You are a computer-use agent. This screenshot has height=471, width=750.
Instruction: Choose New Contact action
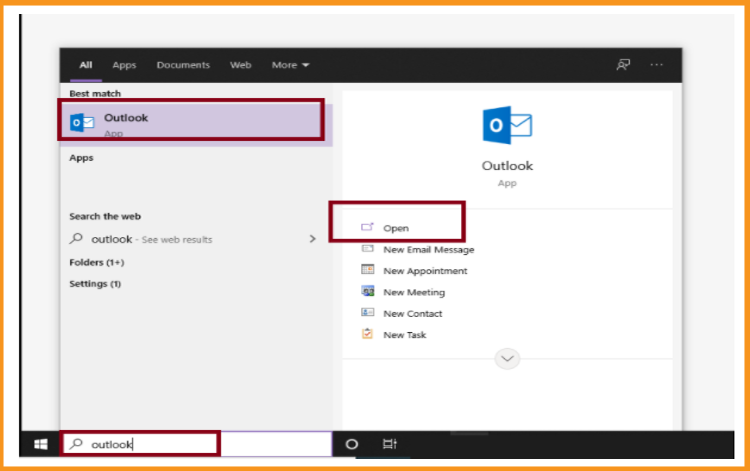tap(413, 314)
